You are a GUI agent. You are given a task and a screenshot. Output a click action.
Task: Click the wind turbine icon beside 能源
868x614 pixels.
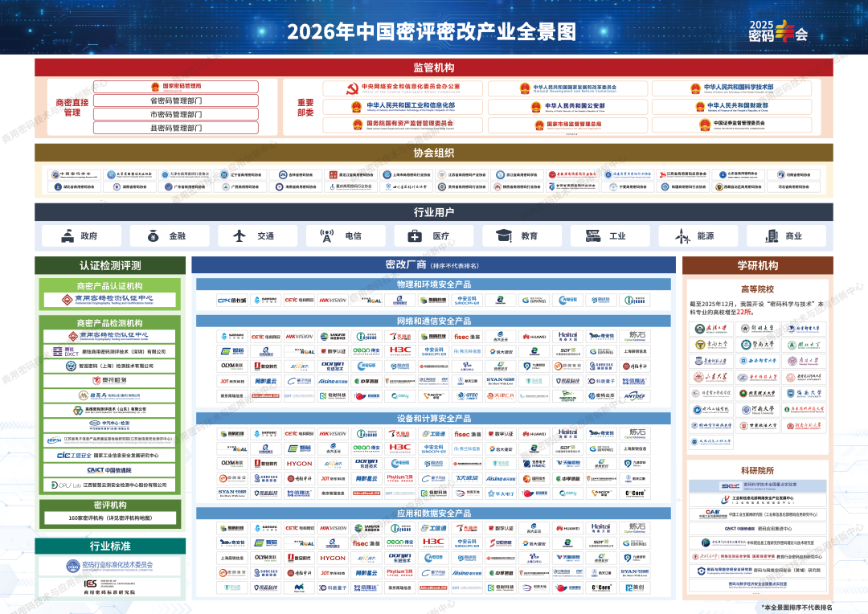tap(682, 236)
